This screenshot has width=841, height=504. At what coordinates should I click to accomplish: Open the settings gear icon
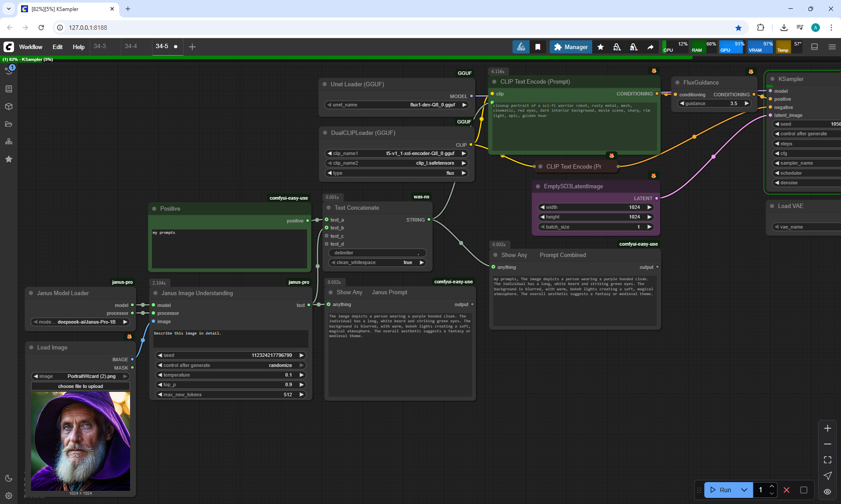(x=9, y=496)
